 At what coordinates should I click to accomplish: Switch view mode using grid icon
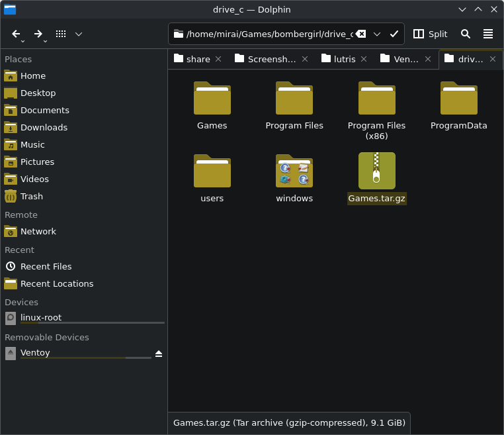[x=61, y=34]
